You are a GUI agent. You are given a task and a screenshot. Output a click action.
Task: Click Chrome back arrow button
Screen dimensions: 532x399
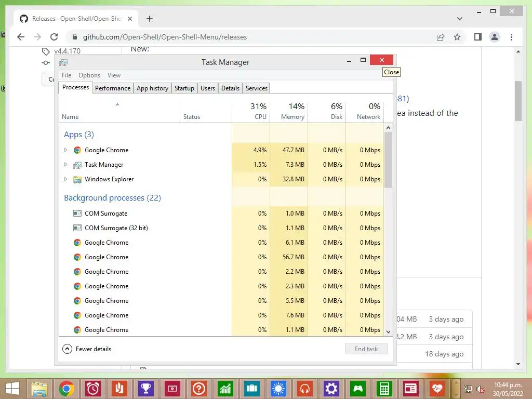coord(21,37)
